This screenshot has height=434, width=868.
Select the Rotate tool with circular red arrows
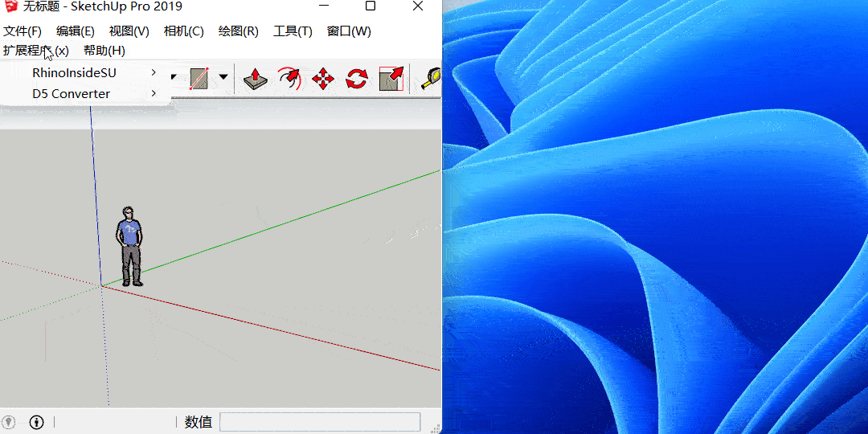point(357,79)
